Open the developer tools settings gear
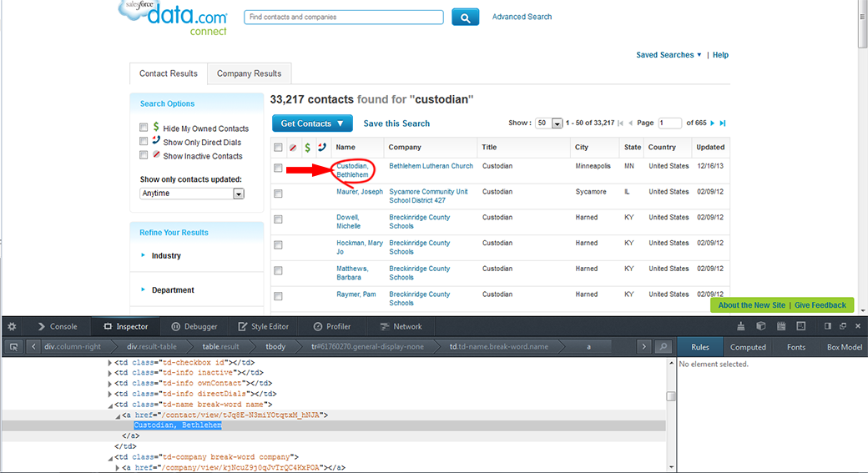Screen dimensions: 868x473 pyautogui.click(x=12, y=326)
